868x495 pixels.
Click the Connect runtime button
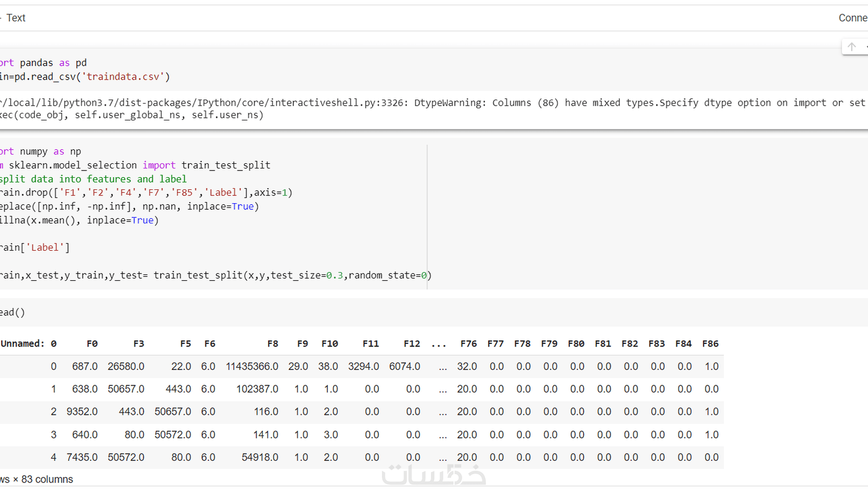852,18
